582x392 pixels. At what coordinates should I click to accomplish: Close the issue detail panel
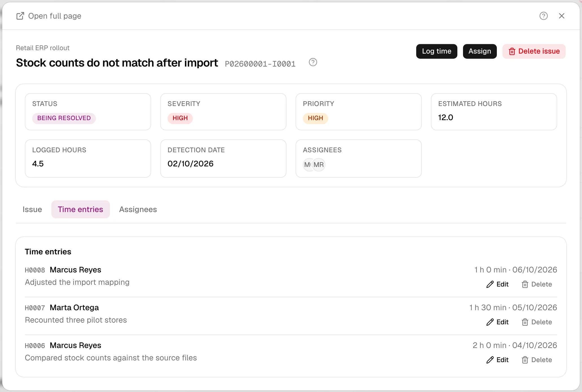pyautogui.click(x=561, y=16)
